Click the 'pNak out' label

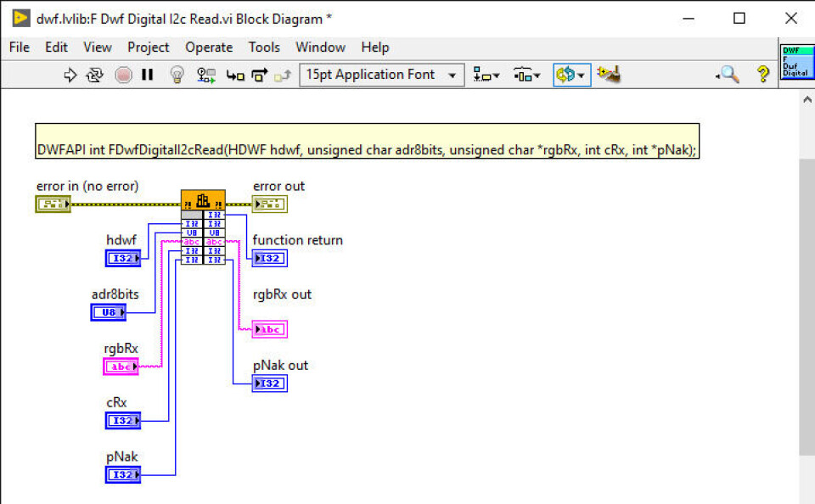(x=281, y=365)
